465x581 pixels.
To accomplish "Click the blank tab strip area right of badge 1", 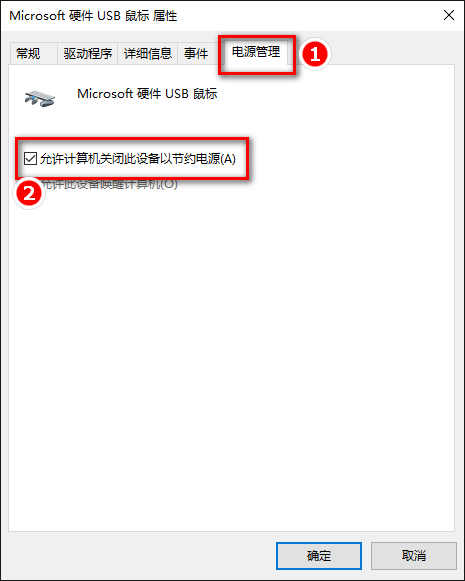I will (x=391, y=54).
